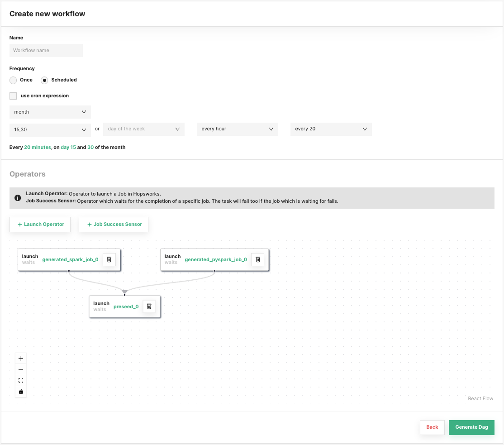The width and height of the screenshot is (504, 445).
Task: Go back with the Back button
Action: 432,427
